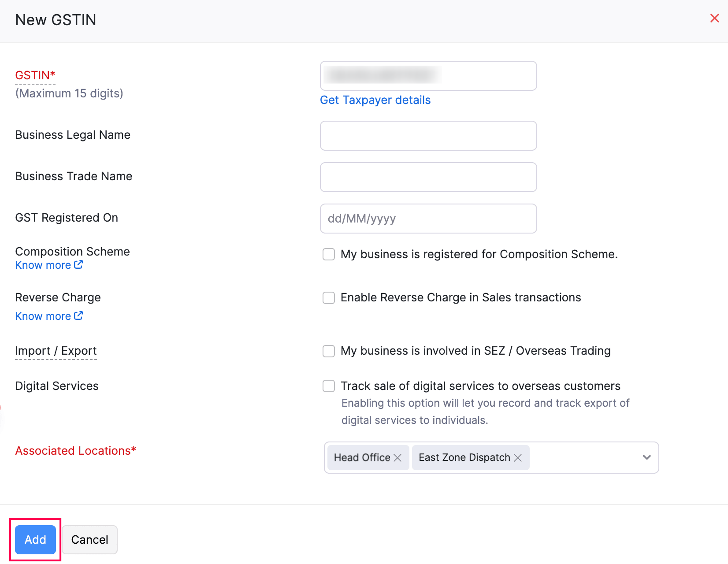Viewport: 728px width, 564px height.
Task: Click the Business Legal Name field
Action: coord(428,136)
